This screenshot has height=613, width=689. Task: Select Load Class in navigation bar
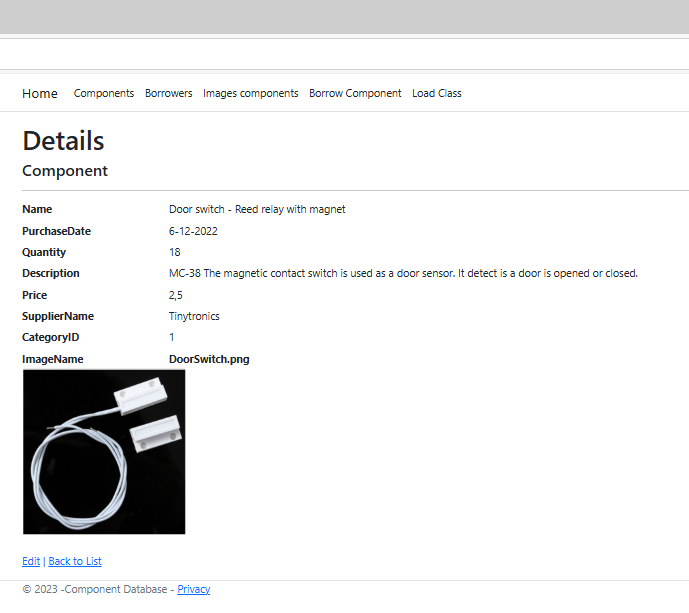click(x=436, y=93)
